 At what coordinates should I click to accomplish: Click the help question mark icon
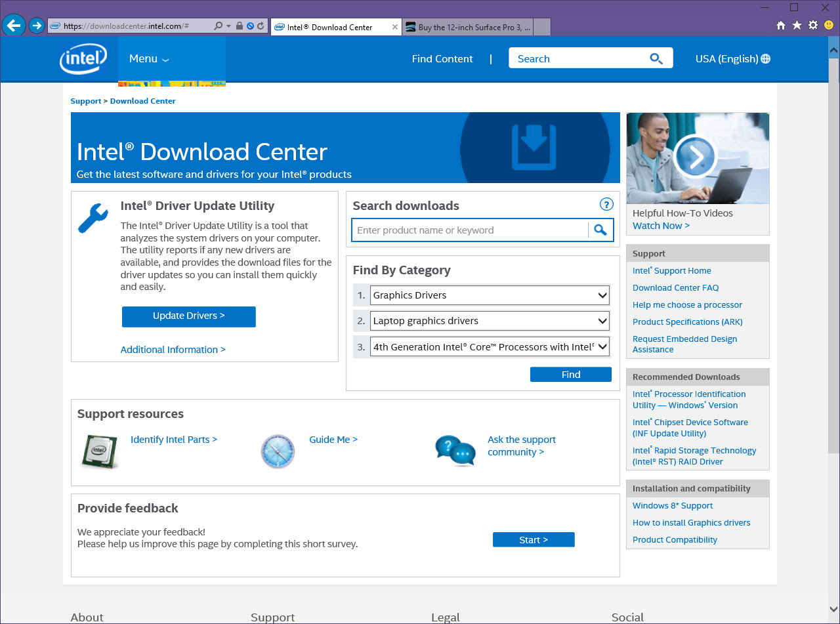(606, 204)
